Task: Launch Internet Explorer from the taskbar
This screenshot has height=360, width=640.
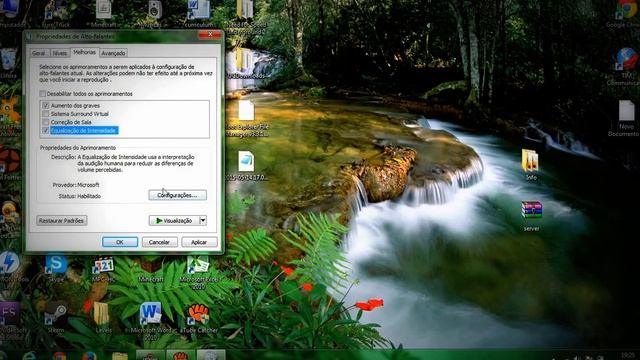Action: pyautogui.click(x=29, y=356)
